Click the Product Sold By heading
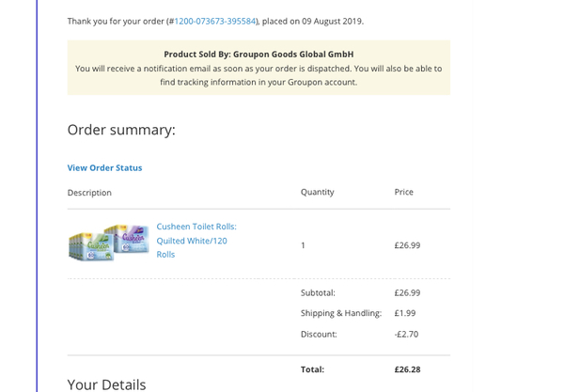 tap(258, 54)
